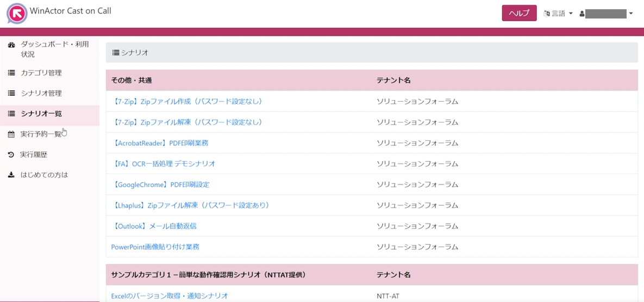
Task: Click the WinActor Cast on Call logo
Action: click(17, 13)
